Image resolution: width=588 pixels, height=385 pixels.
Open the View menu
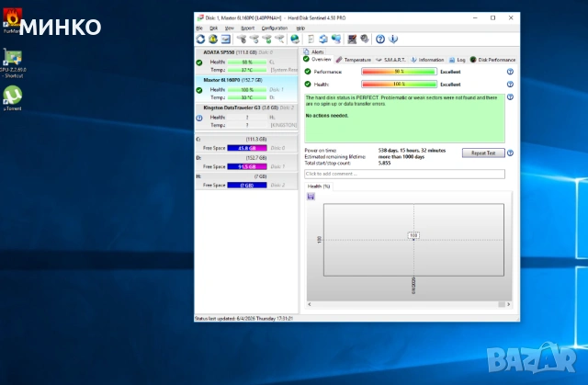coord(229,28)
